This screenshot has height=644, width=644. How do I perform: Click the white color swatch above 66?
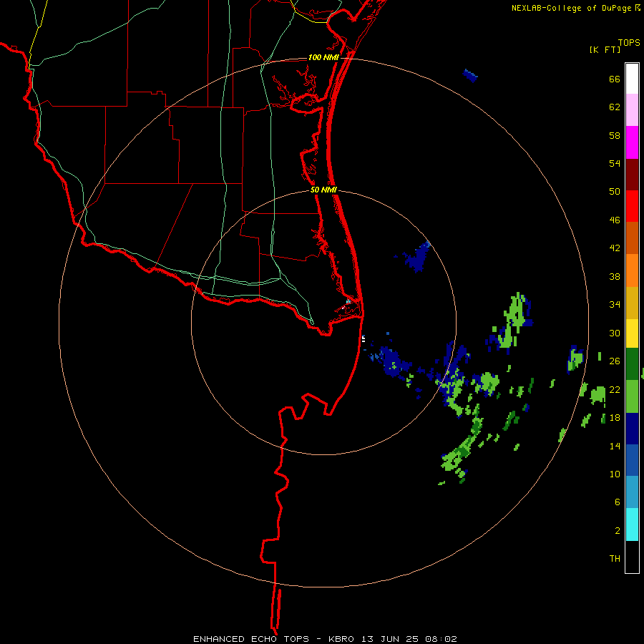click(632, 79)
